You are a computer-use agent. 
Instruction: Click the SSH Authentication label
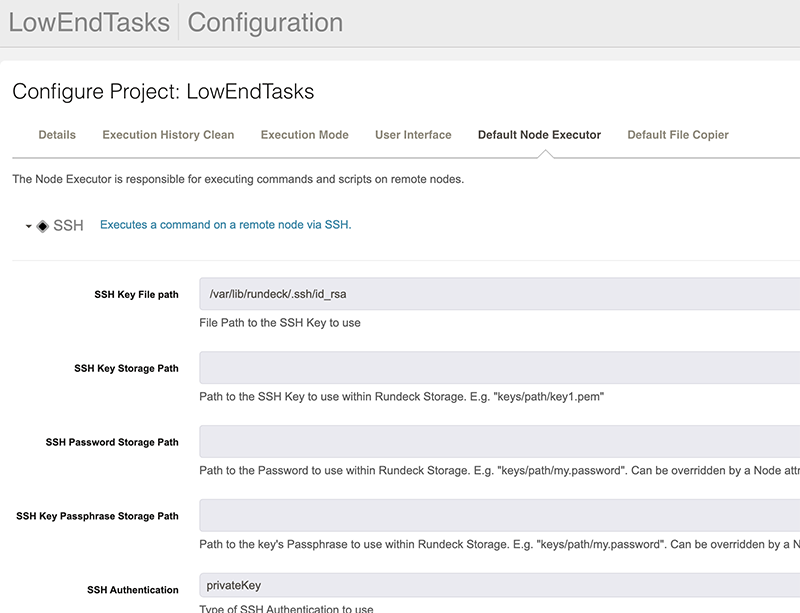133,590
